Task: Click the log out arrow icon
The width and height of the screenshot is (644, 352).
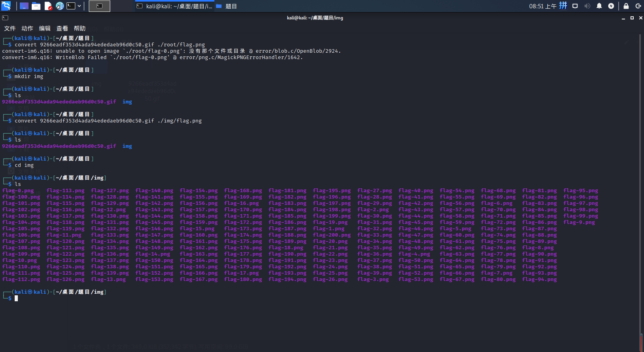Action: pos(638,6)
